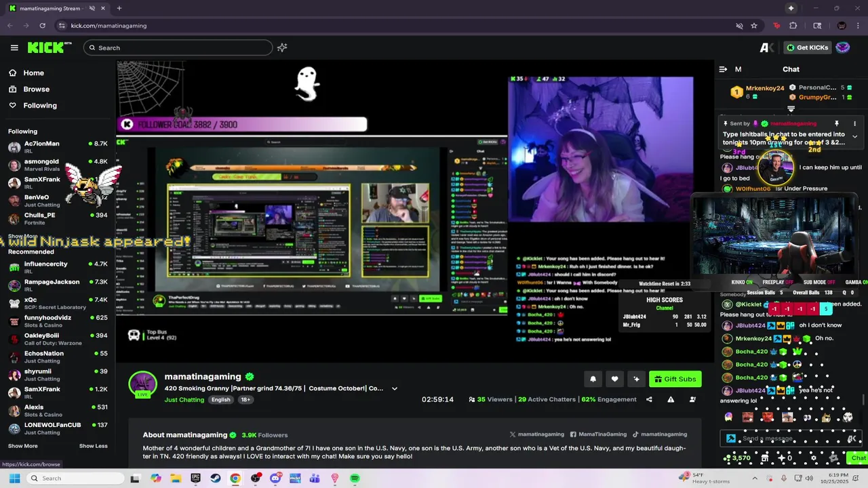Open asmongold's channel in sidebar
868x488 pixels.
58,165
